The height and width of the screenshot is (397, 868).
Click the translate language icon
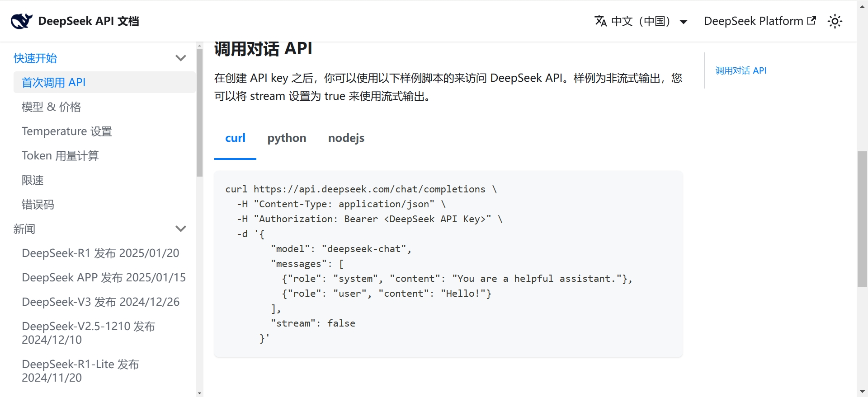click(x=601, y=21)
